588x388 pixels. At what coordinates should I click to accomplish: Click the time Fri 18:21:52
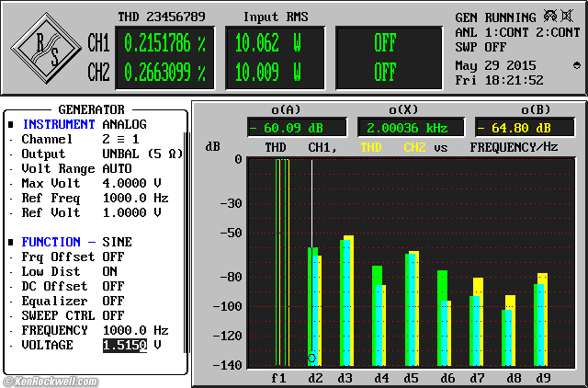[x=499, y=80]
